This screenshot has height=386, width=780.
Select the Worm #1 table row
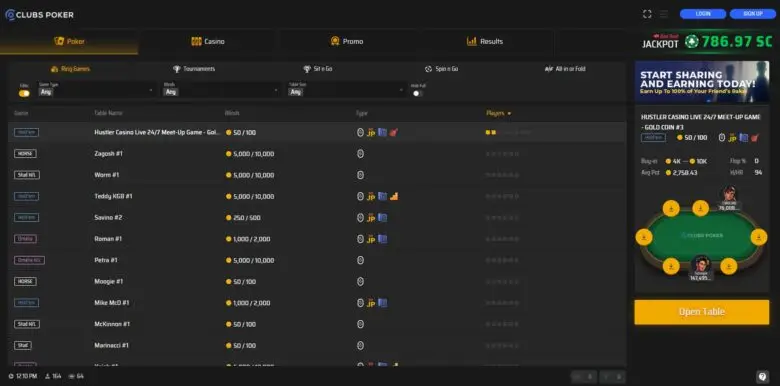(x=317, y=175)
